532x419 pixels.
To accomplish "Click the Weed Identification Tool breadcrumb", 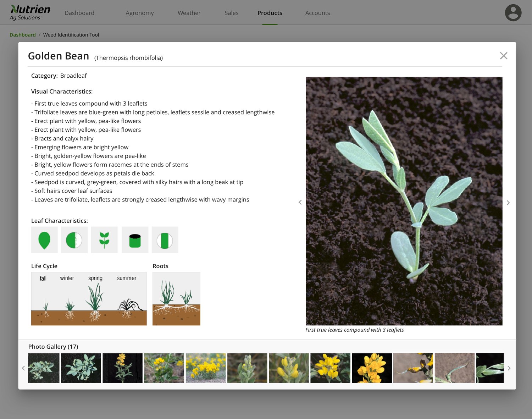I will pyautogui.click(x=71, y=35).
